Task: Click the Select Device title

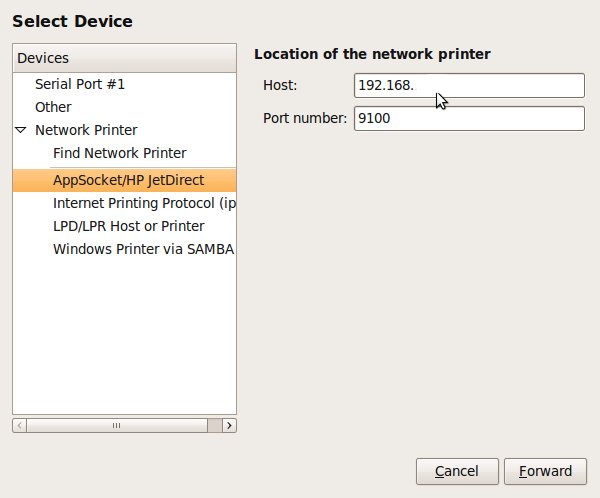Action: pos(72,21)
